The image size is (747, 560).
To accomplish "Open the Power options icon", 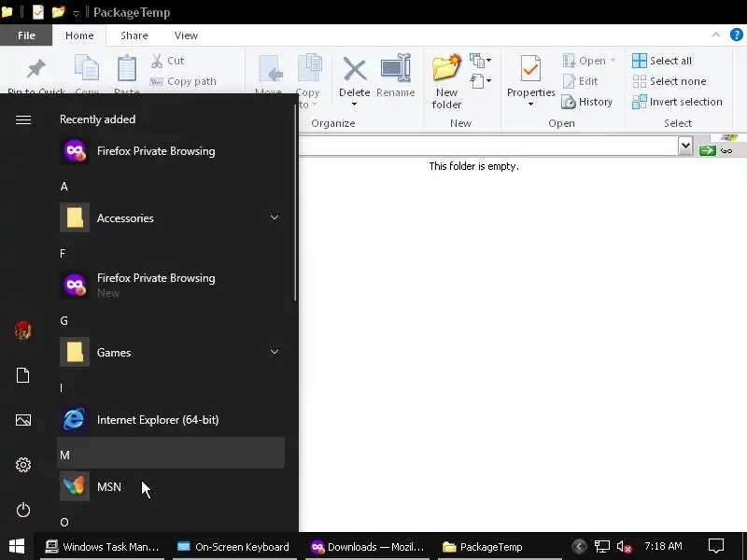I will pos(22,510).
